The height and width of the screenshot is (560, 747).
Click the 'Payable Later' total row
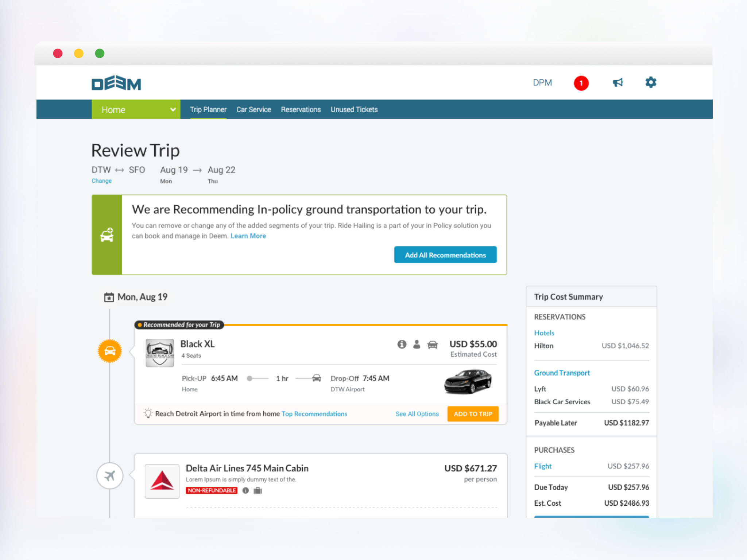click(592, 423)
